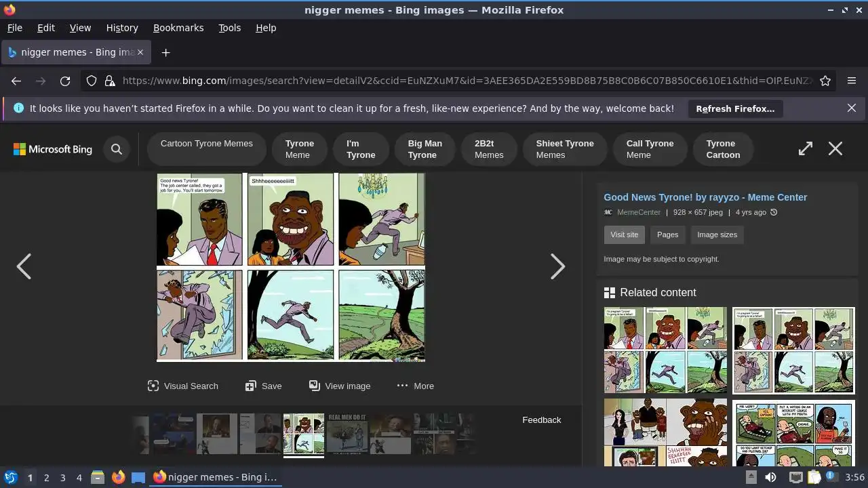Click the MemeCenter source link

click(x=639, y=212)
